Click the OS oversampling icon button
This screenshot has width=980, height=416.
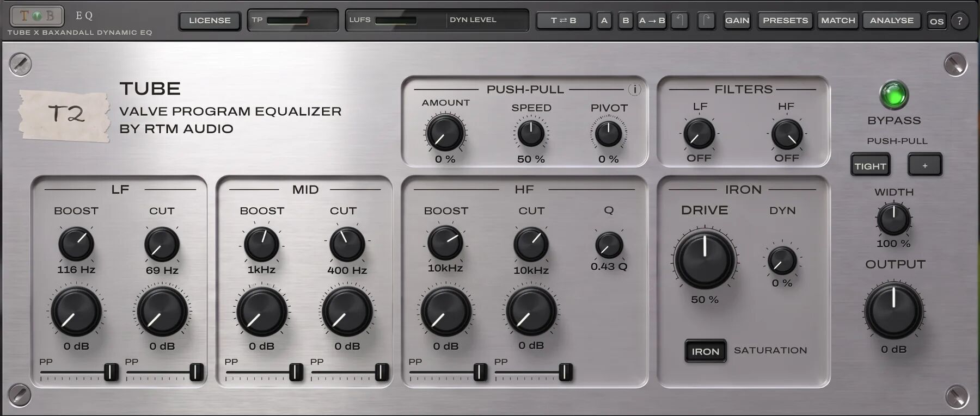pos(936,21)
